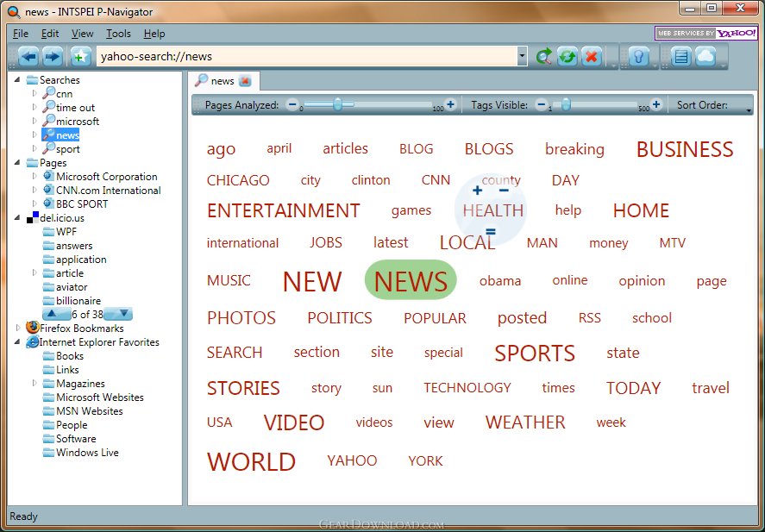The image size is (765, 532).
Task: Click the Web Services by Yahoo badge
Action: pos(705,33)
